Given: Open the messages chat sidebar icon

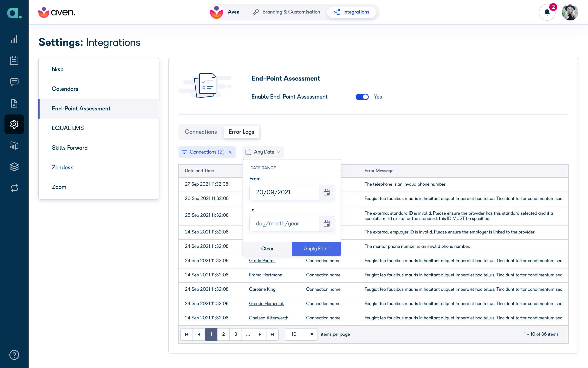Looking at the screenshot, I should [14, 82].
